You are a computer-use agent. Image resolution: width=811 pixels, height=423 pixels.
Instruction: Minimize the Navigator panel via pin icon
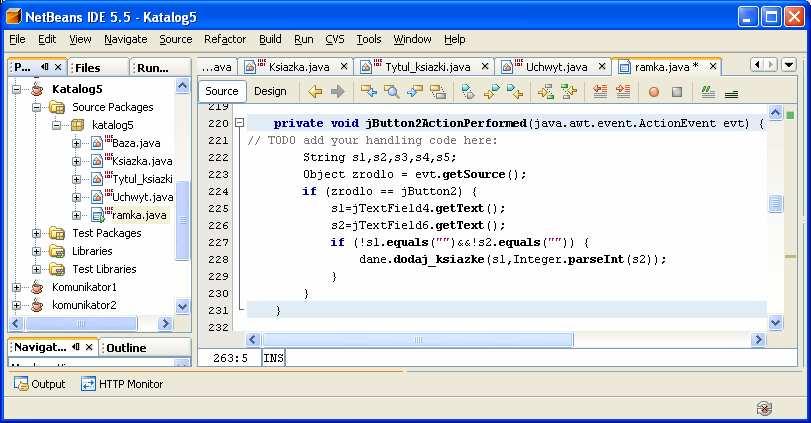76,346
